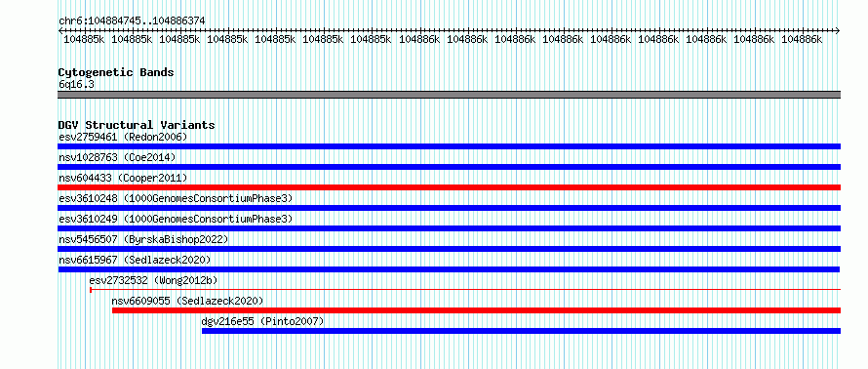This screenshot has height=369, width=868.
Task: Open the nsv1028763 (Coe2014) label
Action: [117, 157]
